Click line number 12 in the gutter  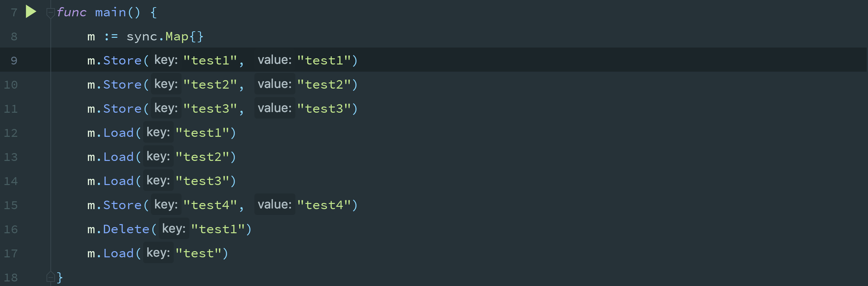11,133
